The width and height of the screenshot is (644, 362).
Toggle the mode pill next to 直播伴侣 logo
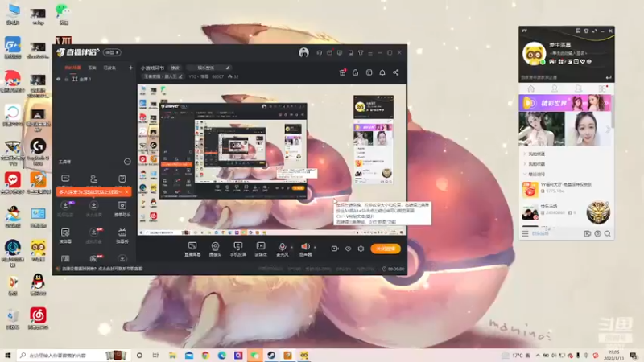coord(112,52)
